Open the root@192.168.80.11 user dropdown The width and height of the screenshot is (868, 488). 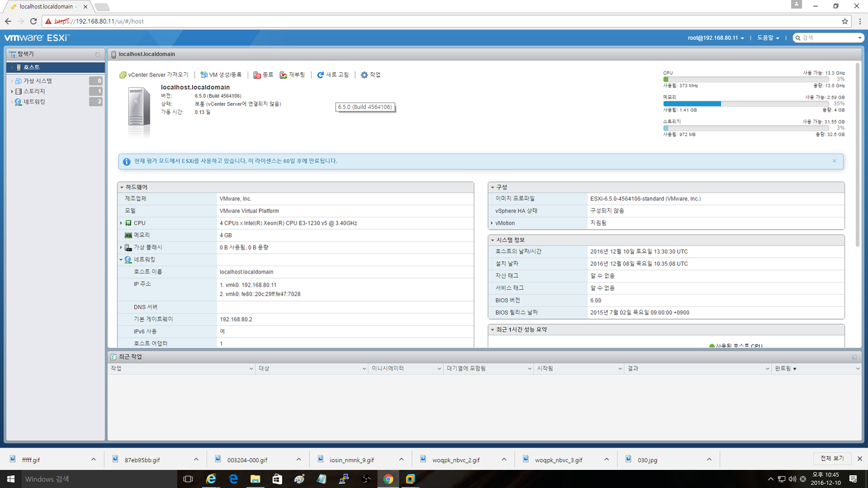715,38
